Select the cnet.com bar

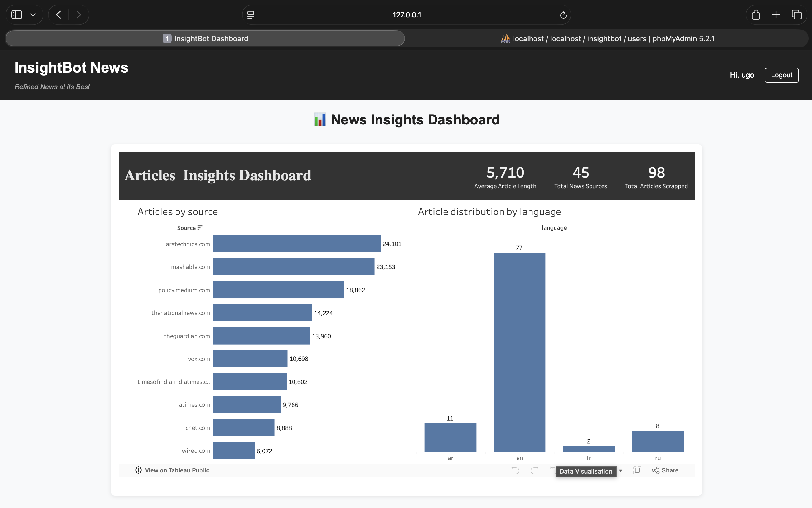coord(244,428)
